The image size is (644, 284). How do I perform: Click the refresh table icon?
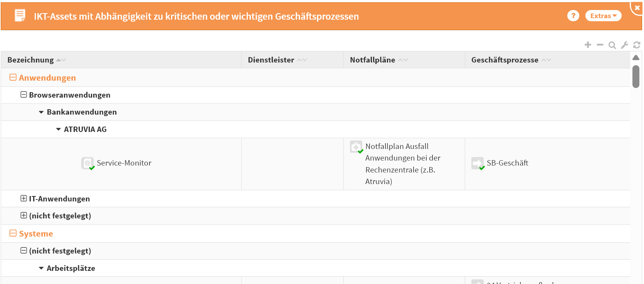tap(637, 45)
